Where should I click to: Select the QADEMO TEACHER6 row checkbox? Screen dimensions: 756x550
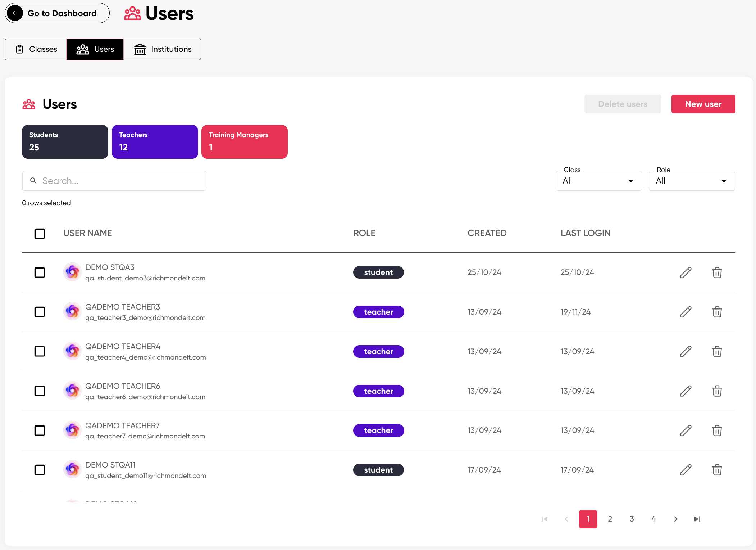tap(40, 391)
